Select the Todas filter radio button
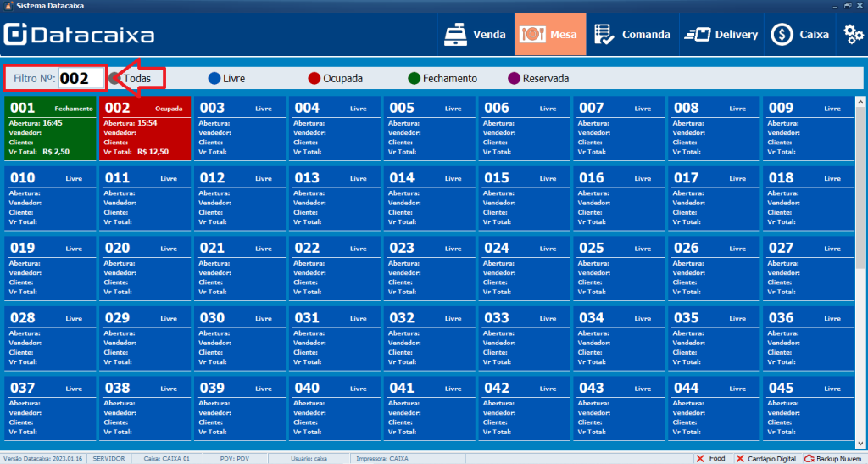 point(116,79)
